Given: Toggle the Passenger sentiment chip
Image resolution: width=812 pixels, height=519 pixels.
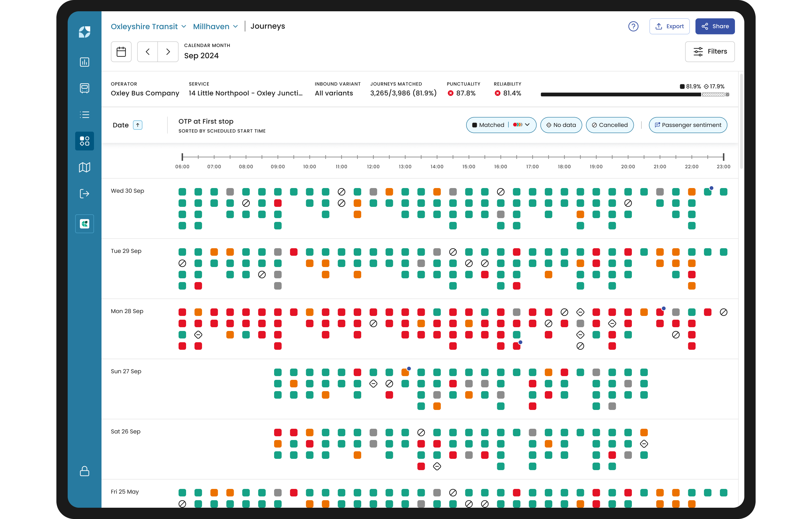Looking at the screenshot, I should coord(688,125).
